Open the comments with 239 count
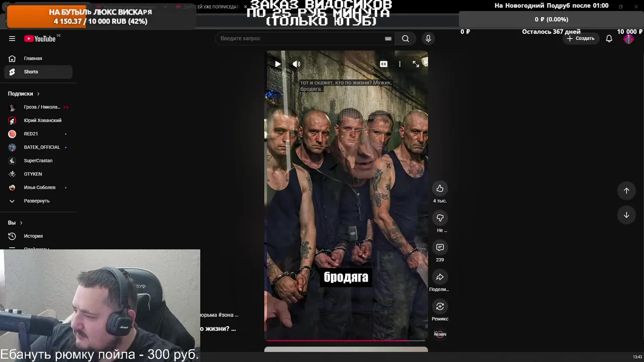The height and width of the screenshot is (362, 644). pos(440,247)
